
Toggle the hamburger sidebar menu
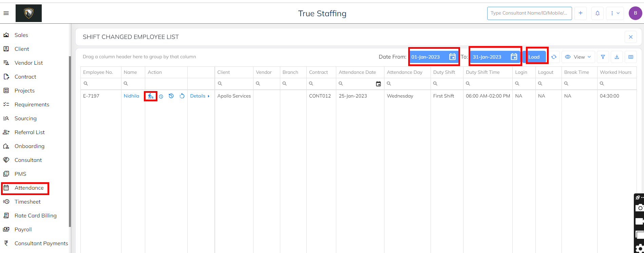point(6,13)
